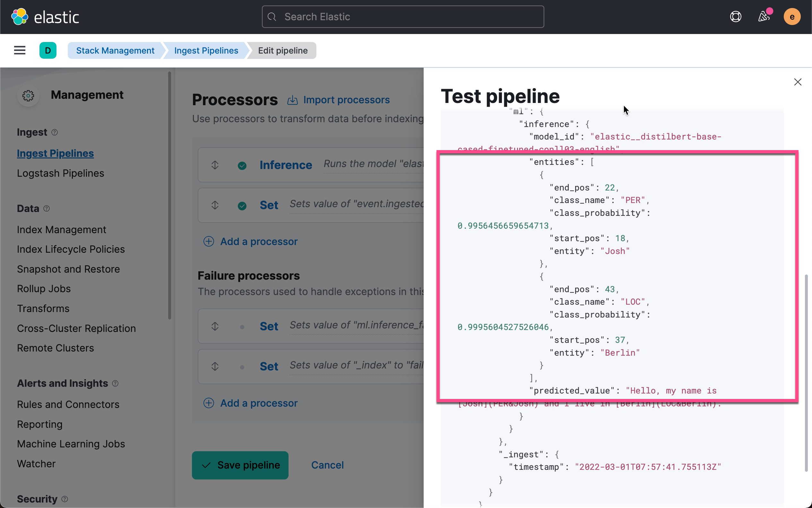Open the user avatar menu
The width and height of the screenshot is (812, 508).
[792, 17]
